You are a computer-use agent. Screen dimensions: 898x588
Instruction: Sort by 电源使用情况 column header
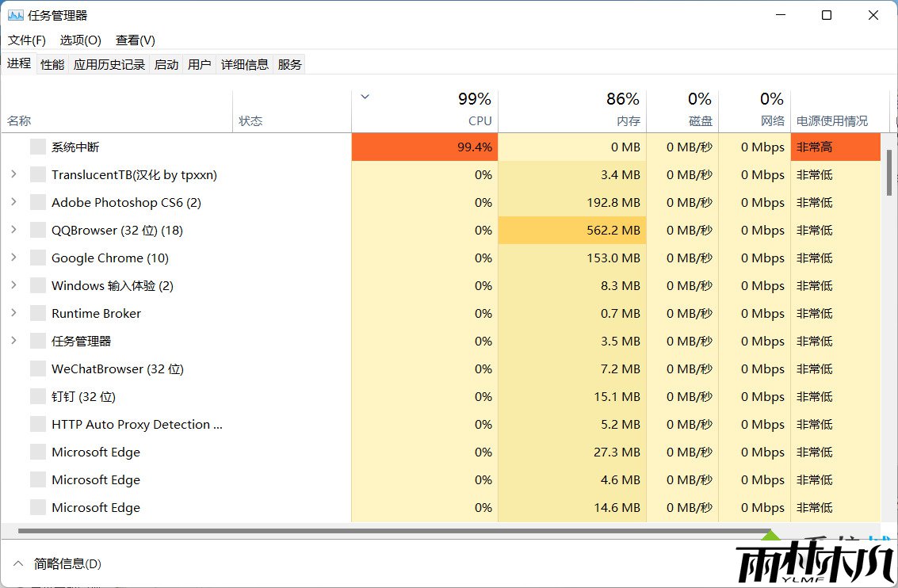click(x=839, y=112)
